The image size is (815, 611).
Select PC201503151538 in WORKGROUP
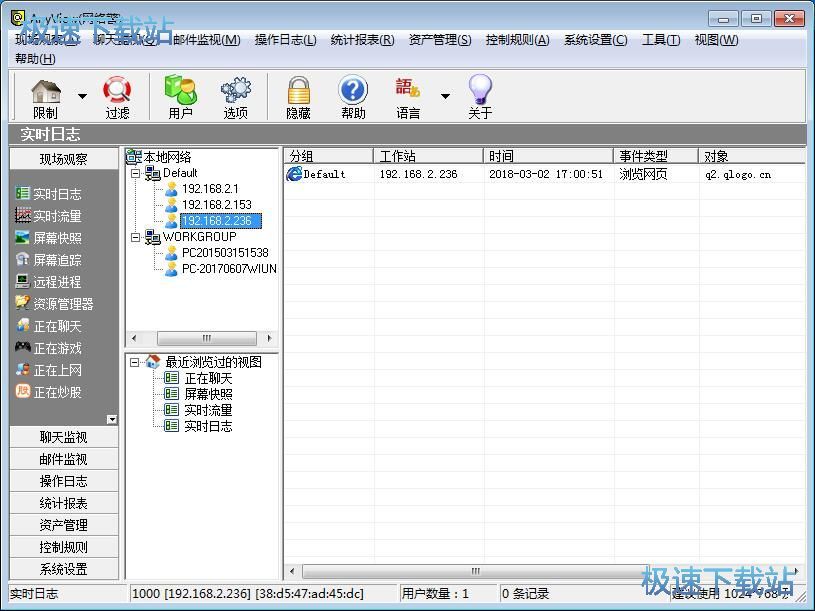point(225,253)
